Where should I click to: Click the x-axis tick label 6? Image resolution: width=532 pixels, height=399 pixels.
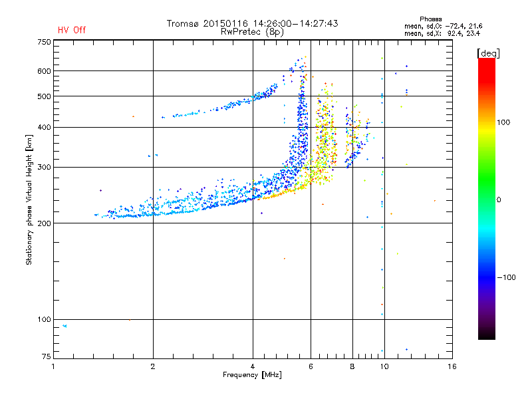(311, 366)
